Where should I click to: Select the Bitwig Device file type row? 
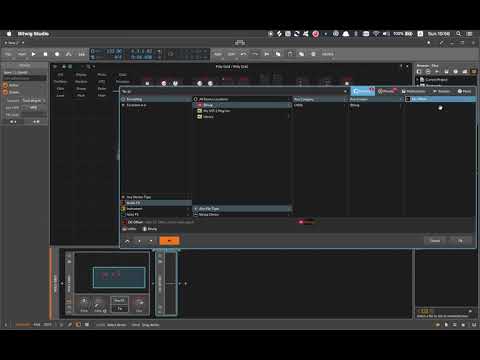[242, 214]
